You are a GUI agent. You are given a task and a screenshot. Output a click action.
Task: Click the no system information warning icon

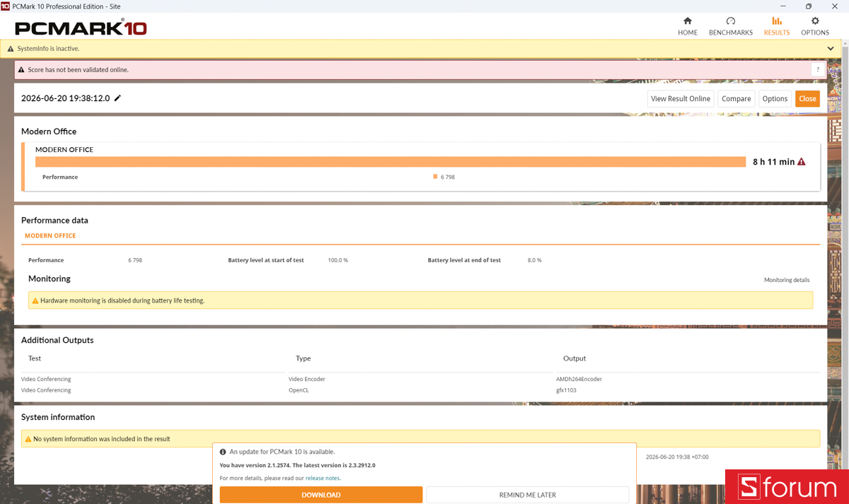28,439
